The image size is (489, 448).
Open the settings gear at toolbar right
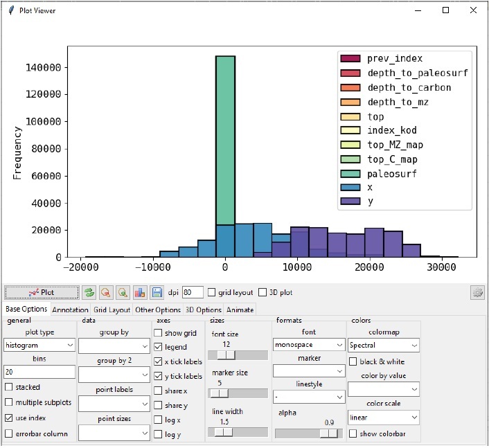click(477, 292)
